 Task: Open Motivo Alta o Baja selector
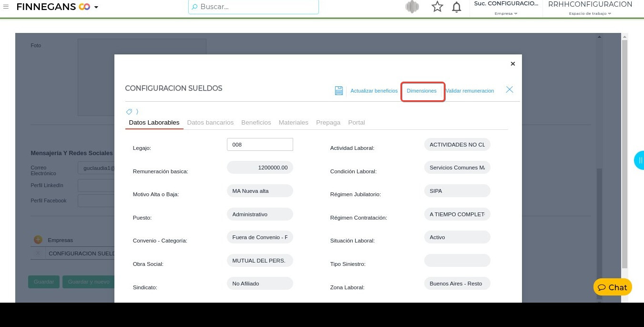click(x=260, y=191)
